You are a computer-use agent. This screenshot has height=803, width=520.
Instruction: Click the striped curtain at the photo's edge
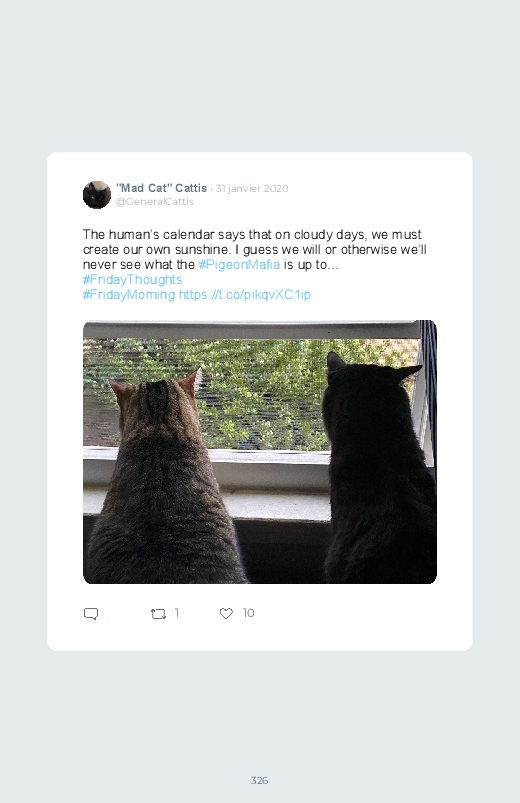pyautogui.click(x=429, y=379)
